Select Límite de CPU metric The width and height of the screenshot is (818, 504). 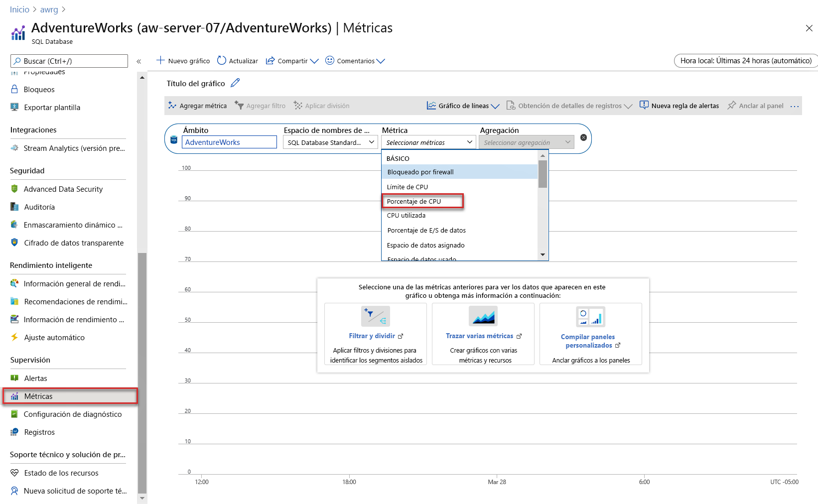459,187
